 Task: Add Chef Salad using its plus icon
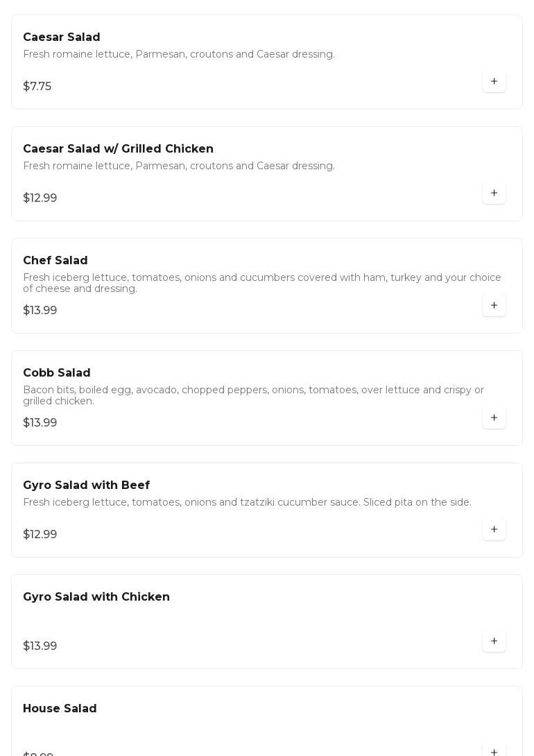[x=494, y=306]
